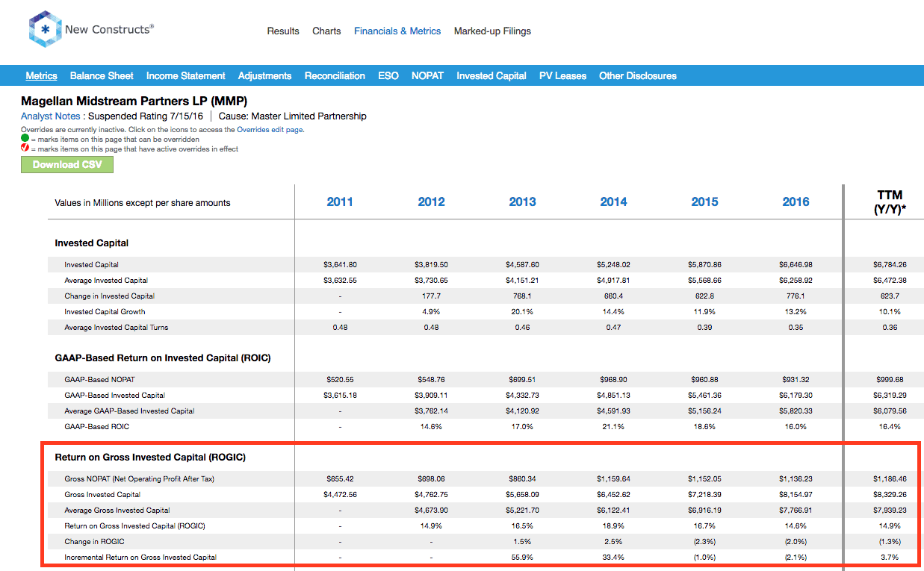This screenshot has height=571, width=924.
Task: Click the GAAP-Based ROIC section heading
Action: pyautogui.click(x=163, y=358)
